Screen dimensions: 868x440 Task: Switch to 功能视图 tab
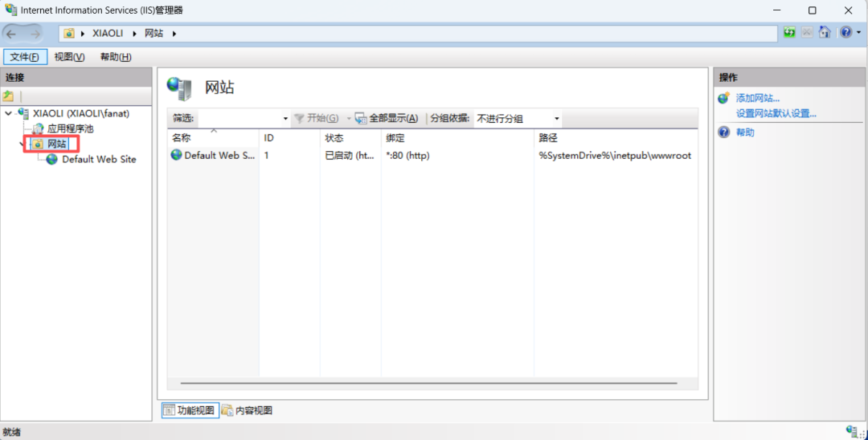[x=190, y=410]
